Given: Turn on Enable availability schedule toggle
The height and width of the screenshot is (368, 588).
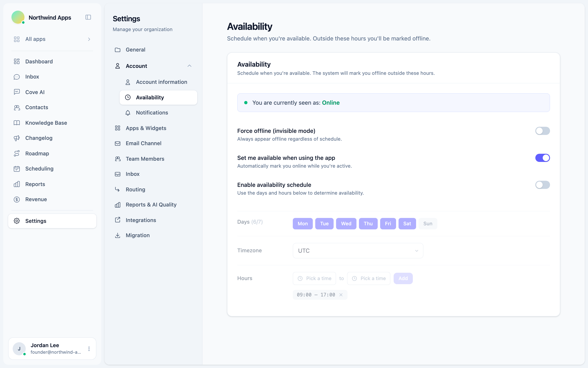Looking at the screenshot, I should [542, 185].
